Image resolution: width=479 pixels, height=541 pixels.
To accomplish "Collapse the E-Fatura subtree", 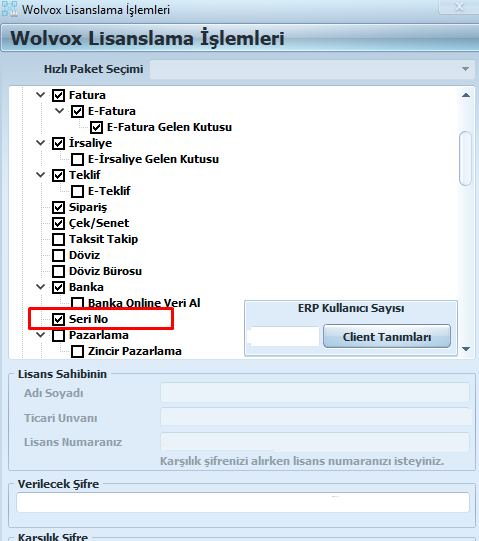I will 60,111.
